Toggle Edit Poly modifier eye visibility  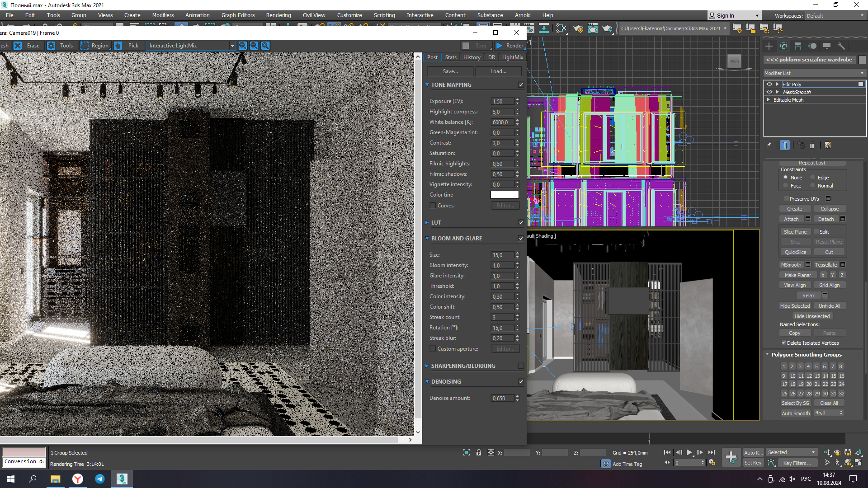(x=769, y=84)
